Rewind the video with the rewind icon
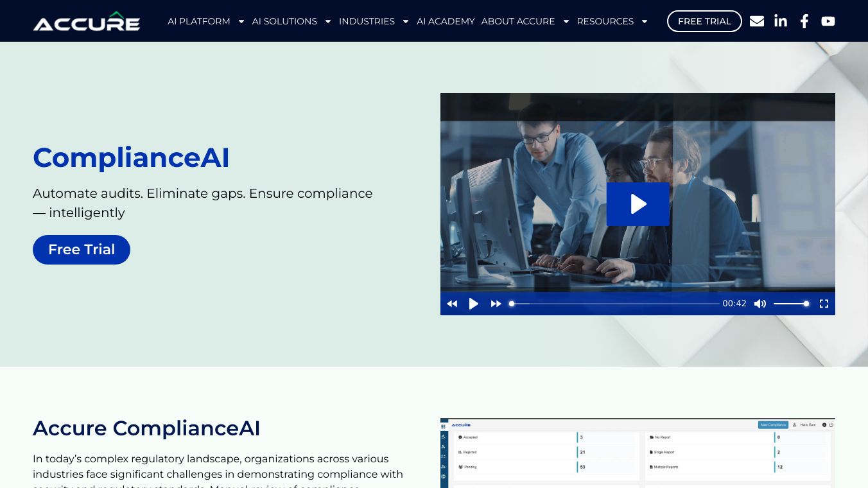 coord(452,304)
